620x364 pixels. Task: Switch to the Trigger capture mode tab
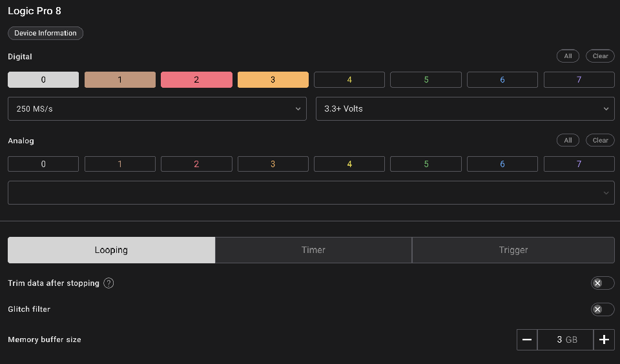point(513,250)
